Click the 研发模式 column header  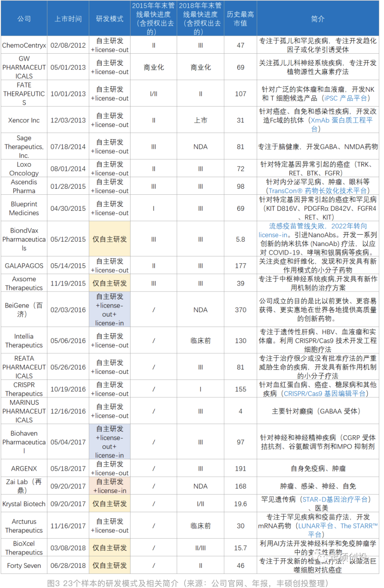110,19
